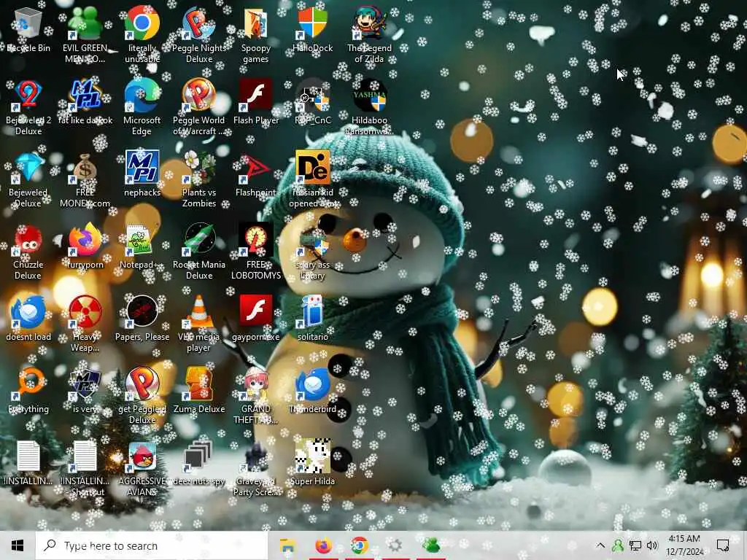Viewport: 747px width, 560px height.
Task: Open the Everything search shortcut
Action: (x=28, y=391)
